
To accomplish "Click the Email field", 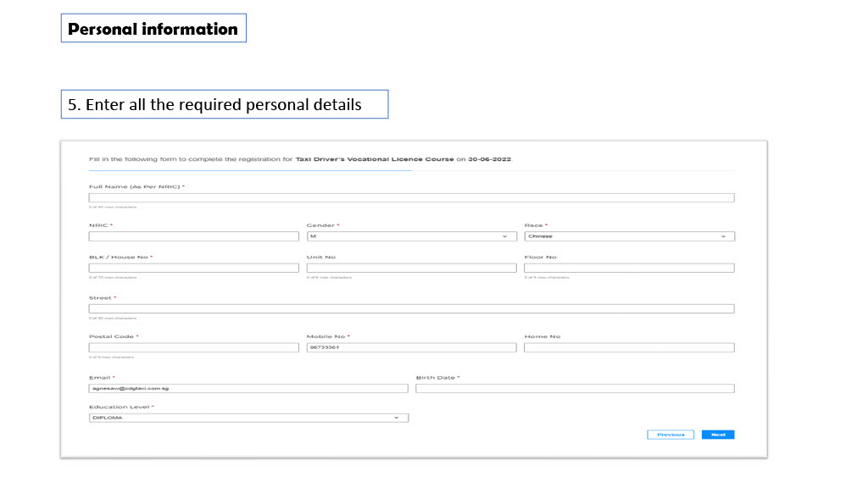I will point(248,388).
